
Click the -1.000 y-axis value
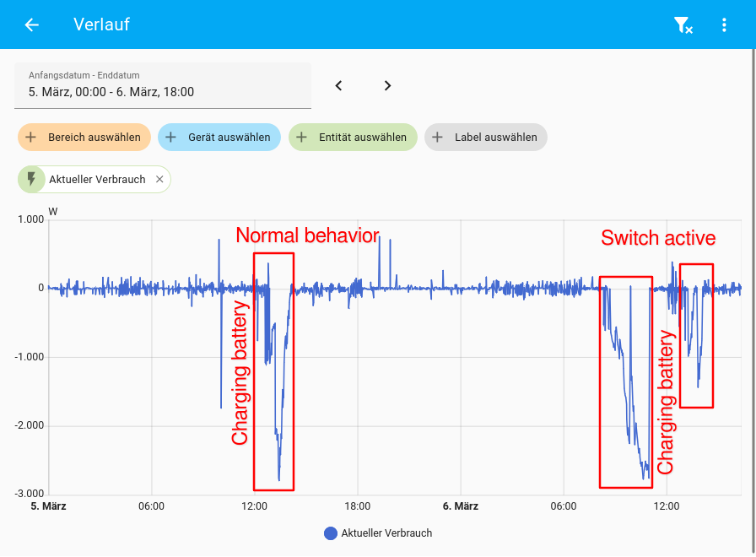tap(29, 357)
